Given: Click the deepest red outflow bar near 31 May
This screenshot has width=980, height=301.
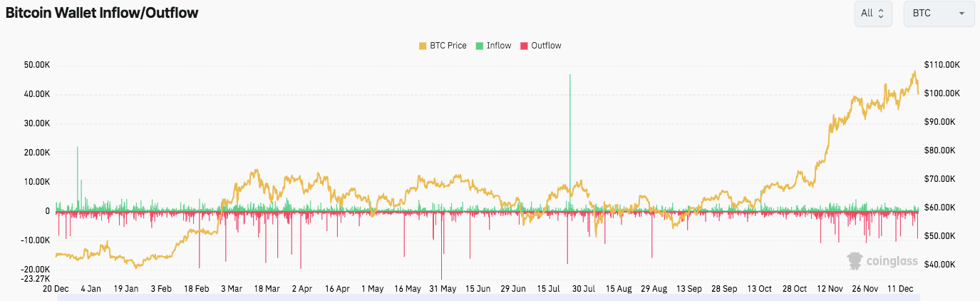Looking at the screenshot, I should click(x=442, y=245).
